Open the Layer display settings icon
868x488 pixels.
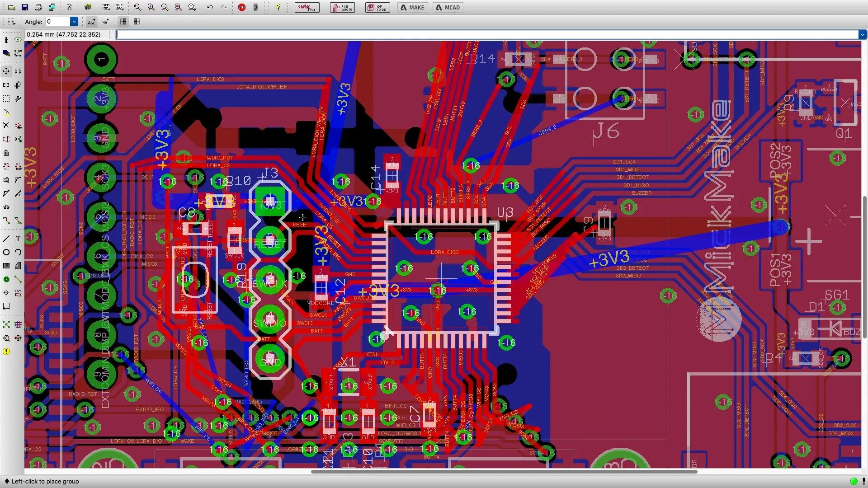[x=6, y=53]
